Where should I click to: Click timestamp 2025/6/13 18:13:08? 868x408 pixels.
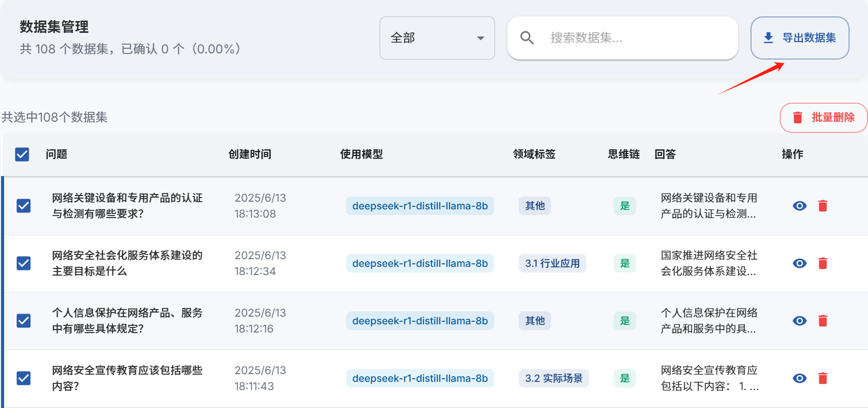pyautogui.click(x=260, y=206)
